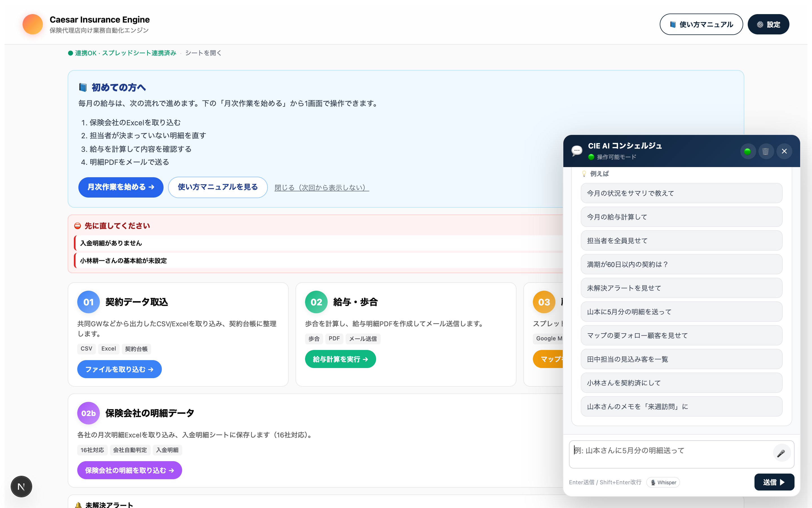Click the PDF tag
Screen dimensions: 812x508
pos(334,339)
